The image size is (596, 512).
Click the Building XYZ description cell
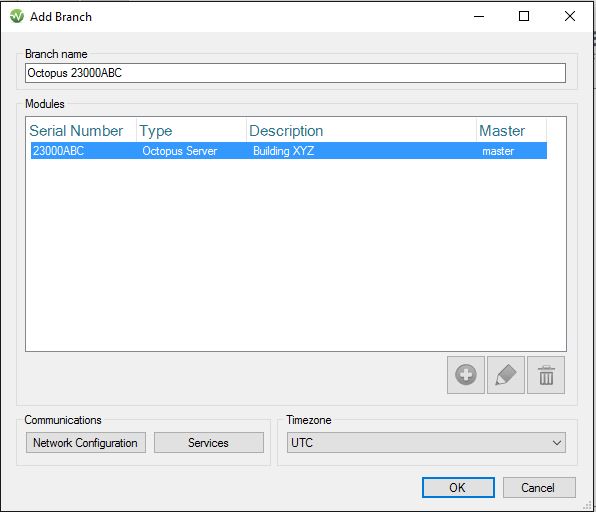[x=284, y=151]
